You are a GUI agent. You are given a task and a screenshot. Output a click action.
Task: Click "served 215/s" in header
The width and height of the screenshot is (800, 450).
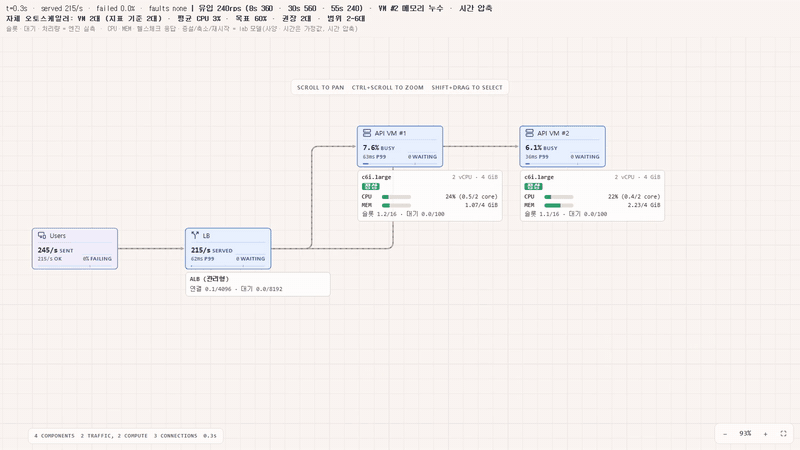coord(62,8)
